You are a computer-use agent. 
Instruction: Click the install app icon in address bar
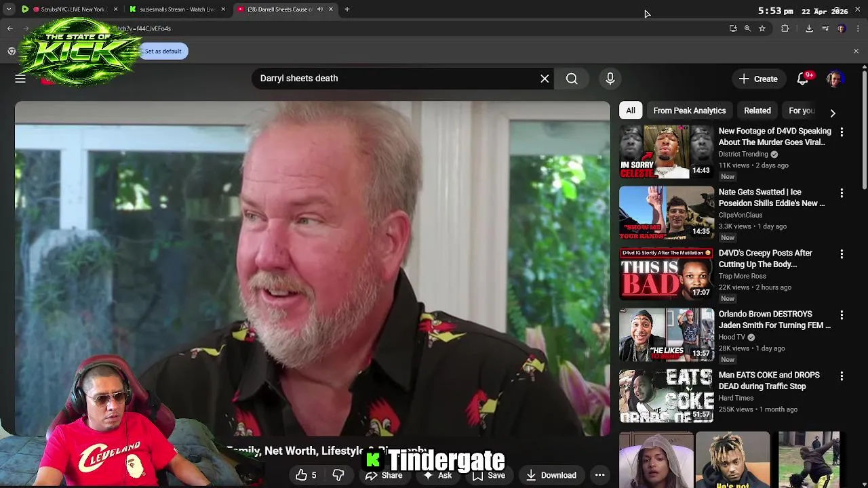click(733, 28)
